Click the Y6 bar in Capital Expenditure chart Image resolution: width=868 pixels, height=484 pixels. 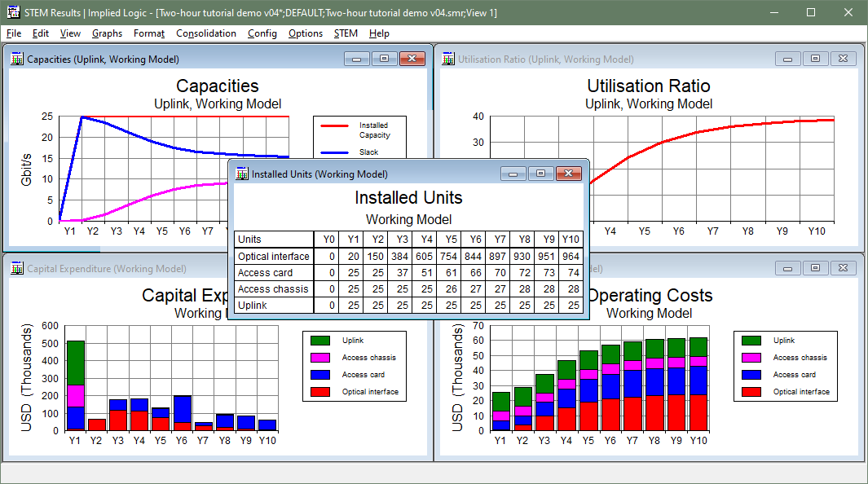[182, 412]
